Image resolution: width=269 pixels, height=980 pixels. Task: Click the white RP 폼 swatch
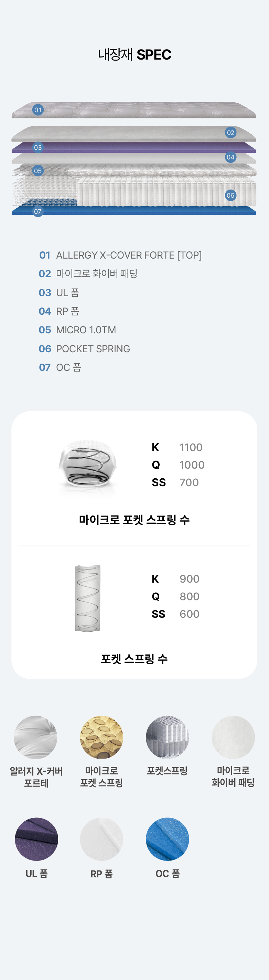101,839
